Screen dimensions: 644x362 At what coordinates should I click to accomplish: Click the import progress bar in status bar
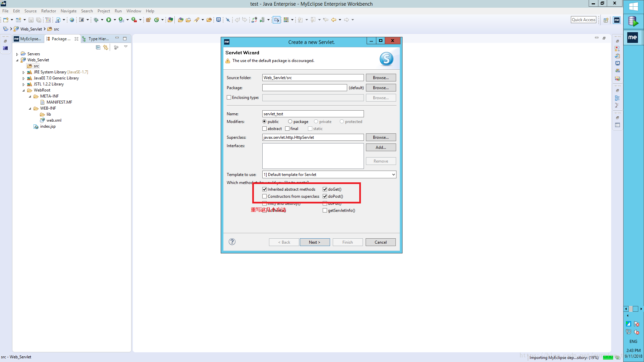click(x=608, y=358)
